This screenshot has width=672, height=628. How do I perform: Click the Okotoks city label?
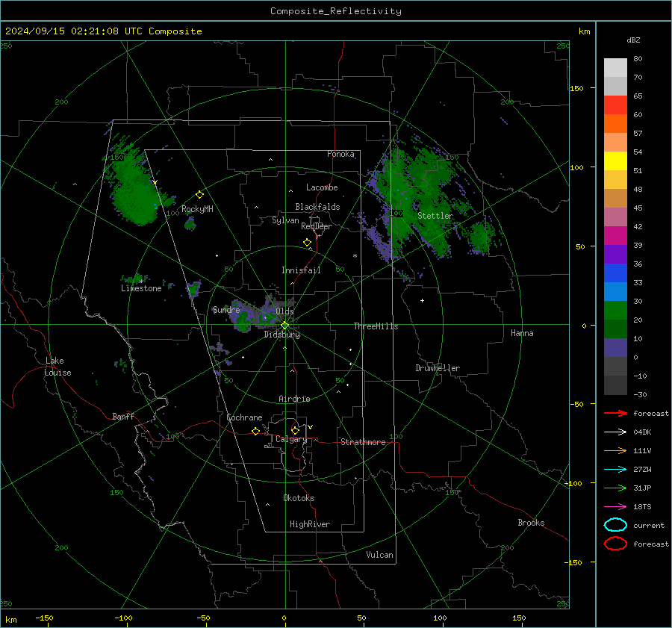pyautogui.click(x=299, y=498)
